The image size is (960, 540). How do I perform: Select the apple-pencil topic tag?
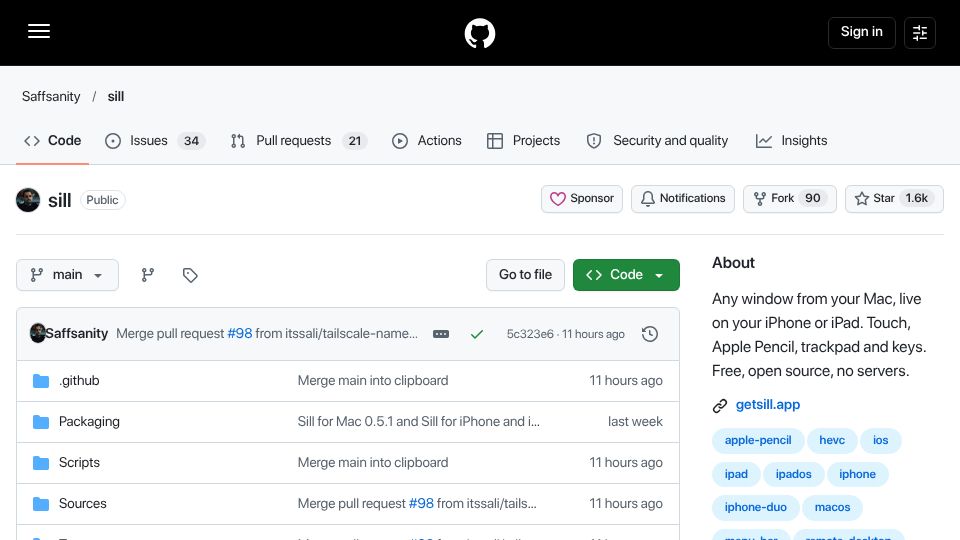click(758, 440)
